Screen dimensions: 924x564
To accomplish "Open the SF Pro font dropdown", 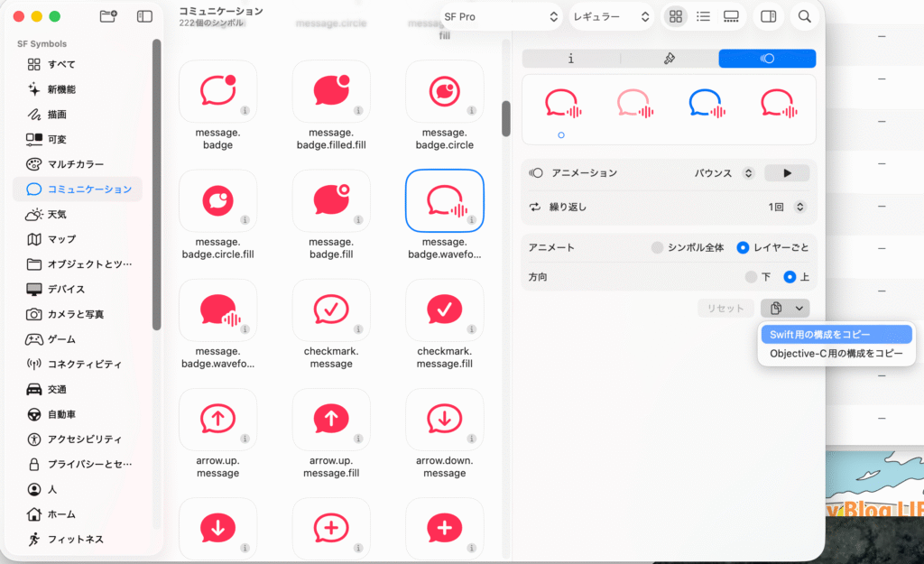I will point(501,16).
